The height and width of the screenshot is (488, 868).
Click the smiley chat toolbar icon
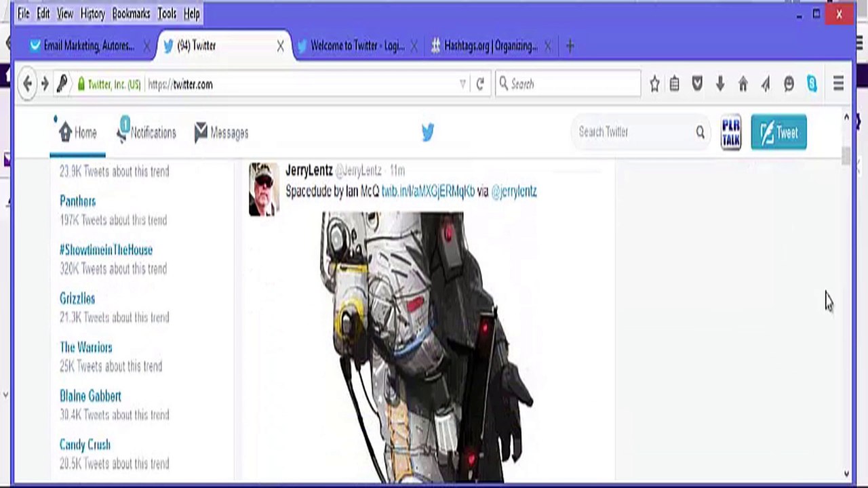[x=789, y=84]
